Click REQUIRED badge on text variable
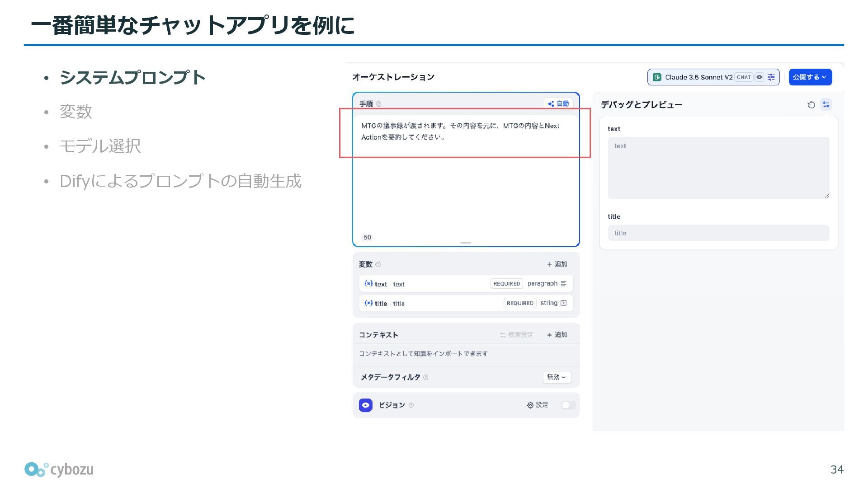 click(x=507, y=284)
